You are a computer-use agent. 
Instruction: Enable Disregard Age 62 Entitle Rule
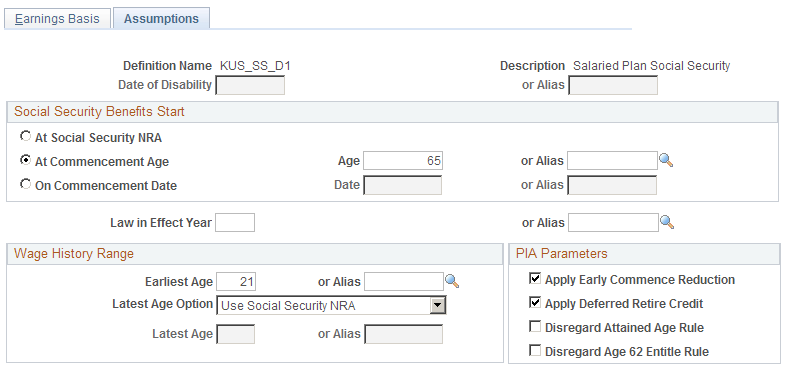click(536, 350)
